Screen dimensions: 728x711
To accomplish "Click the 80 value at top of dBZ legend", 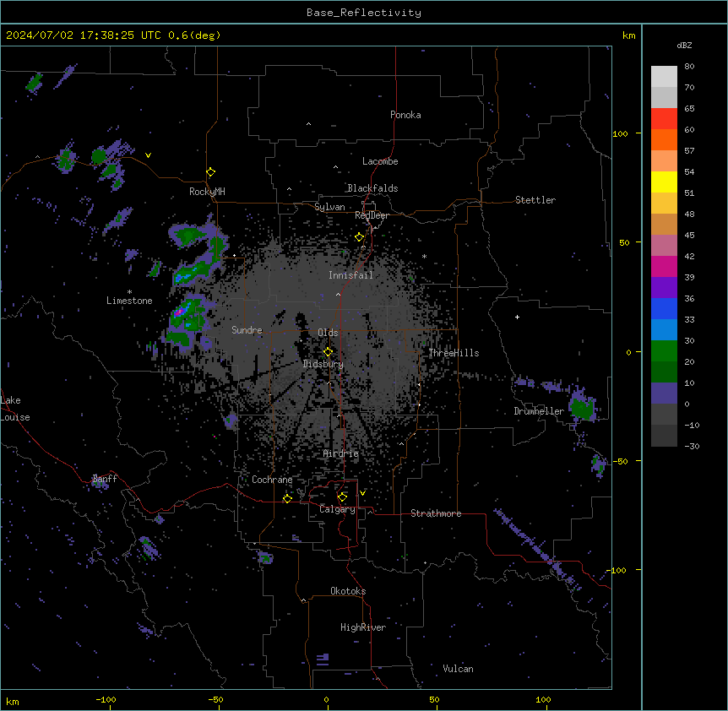I will [689, 67].
